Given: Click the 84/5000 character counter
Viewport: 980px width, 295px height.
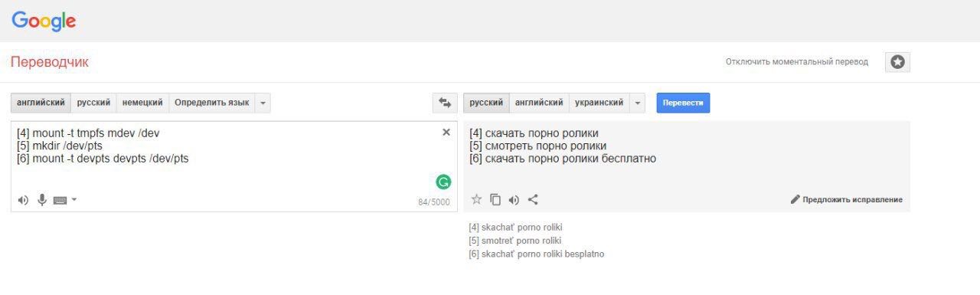Looking at the screenshot, I should (x=434, y=202).
